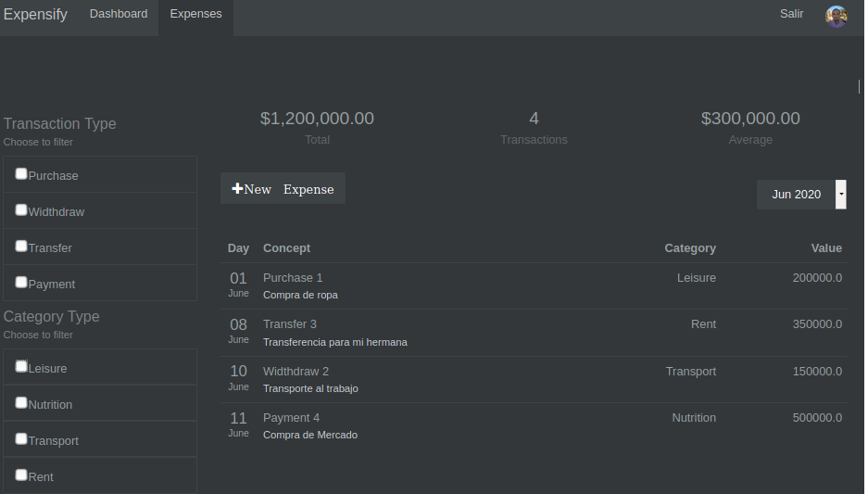Image resolution: width=868 pixels, height=494 pixels.
Task: Click the plus icon on New Expense
Action: click(237, 188)
